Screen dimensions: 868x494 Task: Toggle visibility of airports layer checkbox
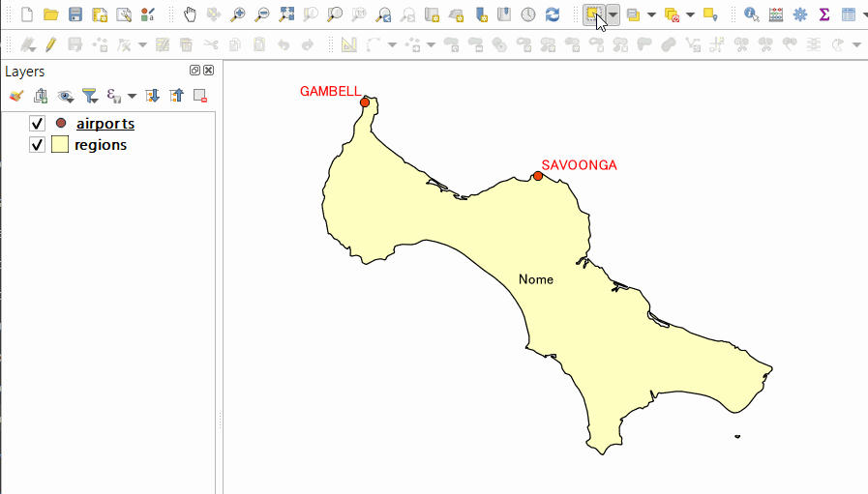coord(37,124)
